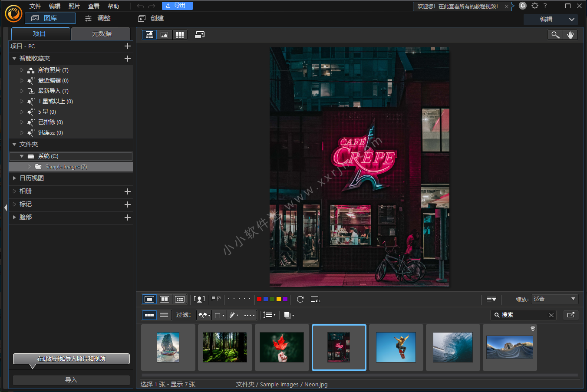Add a new tag (标记) with plus
The height and width of the screenshot is (392, 587).
click(x=128, y=204)
